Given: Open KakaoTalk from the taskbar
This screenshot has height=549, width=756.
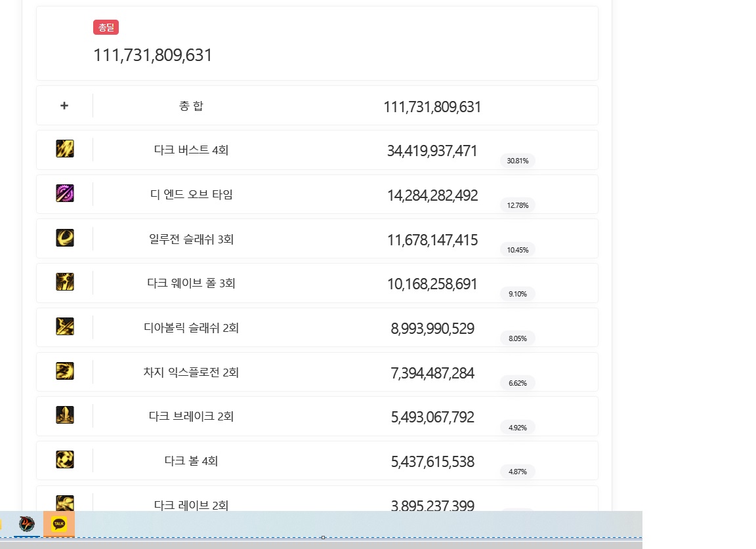Looking at the screenshot, I should coord(59,524).
